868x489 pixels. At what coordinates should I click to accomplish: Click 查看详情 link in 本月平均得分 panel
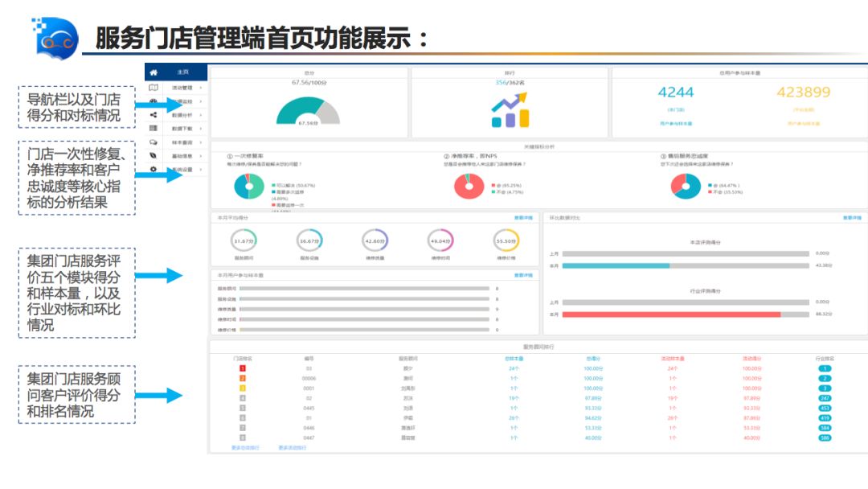[x=523, y=218]
